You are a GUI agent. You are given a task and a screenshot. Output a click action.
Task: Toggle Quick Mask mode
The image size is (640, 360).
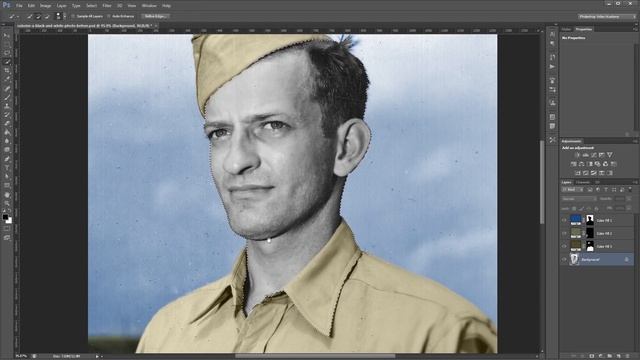pos(7,229)
